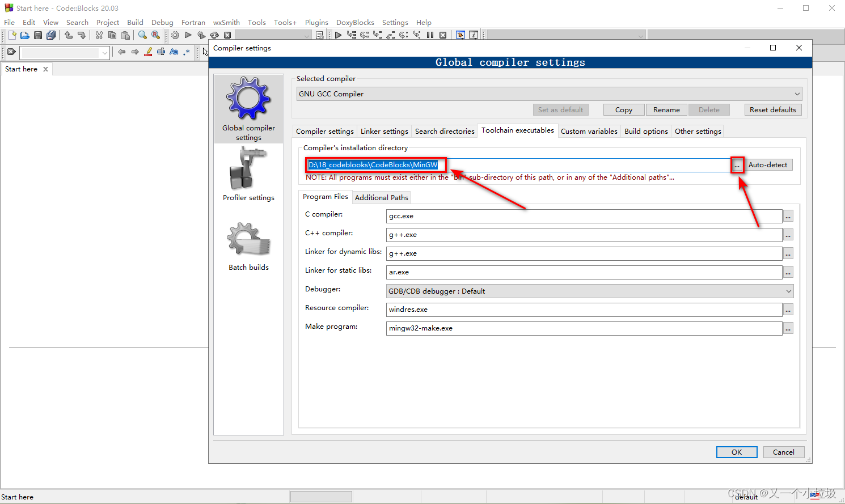Click the Find magnifier icon
845x504 pixels.
point(142,35)
